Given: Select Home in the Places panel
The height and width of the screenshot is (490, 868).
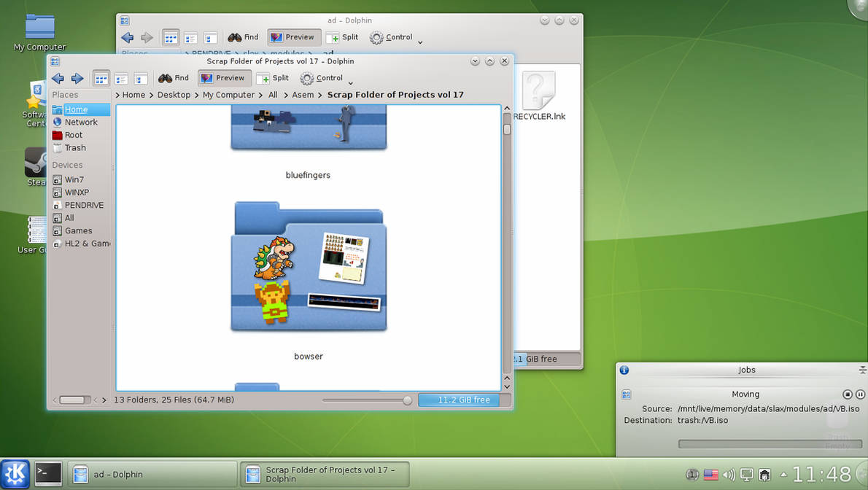Looking at the screenshot, I should click(x=81, y=109).
